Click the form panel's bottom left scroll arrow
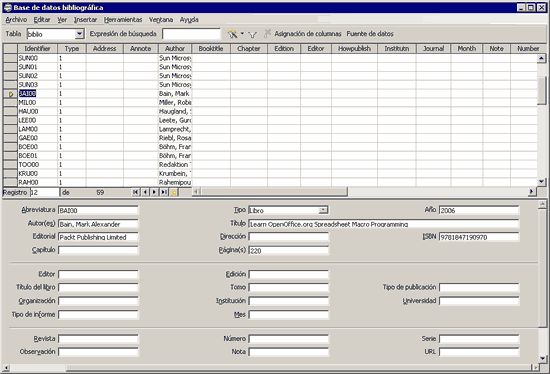Viewport: 550px width, 374px height. point(6,368)
